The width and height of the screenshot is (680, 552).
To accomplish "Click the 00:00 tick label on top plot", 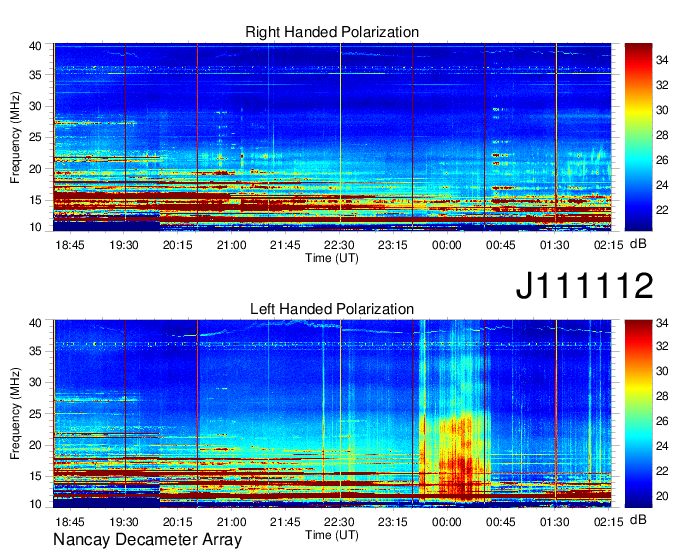I will pyautogui.click(x=447, y=245).
